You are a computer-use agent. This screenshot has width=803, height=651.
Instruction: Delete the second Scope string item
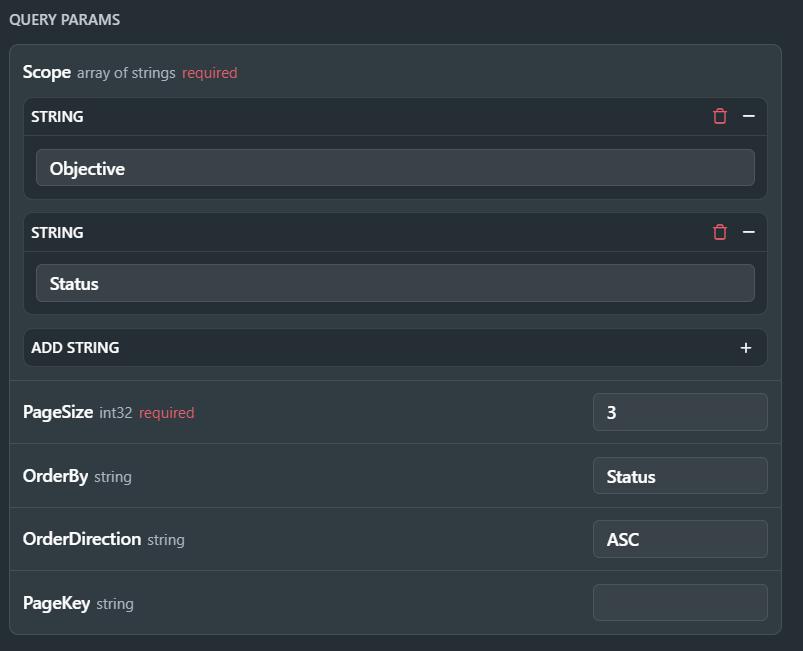tap(720, 232)
